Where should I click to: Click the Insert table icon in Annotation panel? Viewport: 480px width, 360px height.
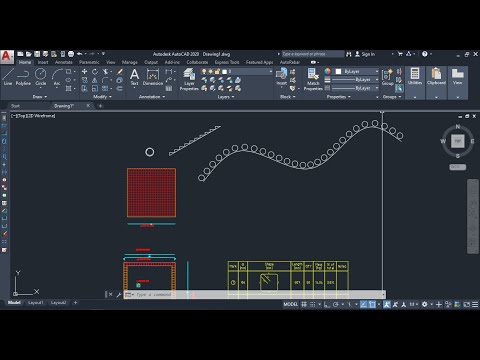169,88
